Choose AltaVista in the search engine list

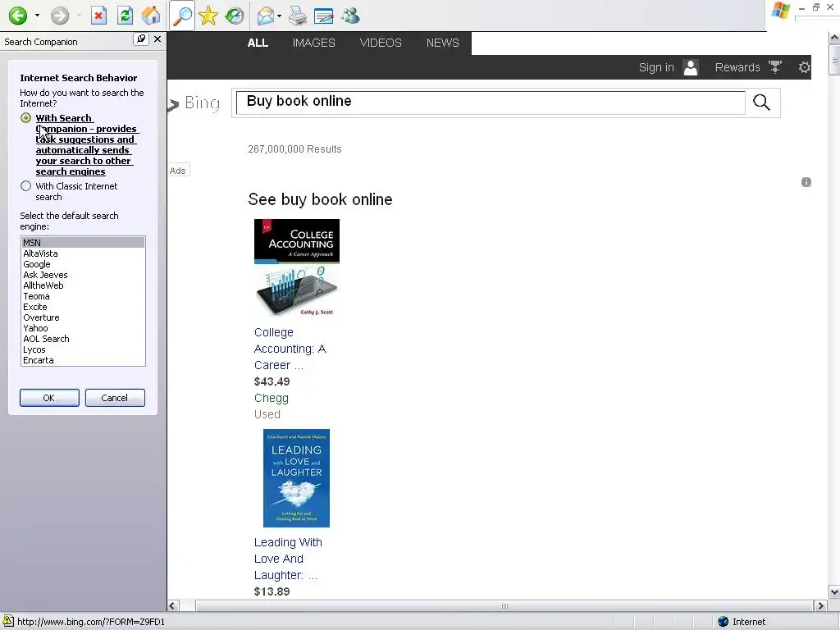pyautogui.click(x=83, y=253)
